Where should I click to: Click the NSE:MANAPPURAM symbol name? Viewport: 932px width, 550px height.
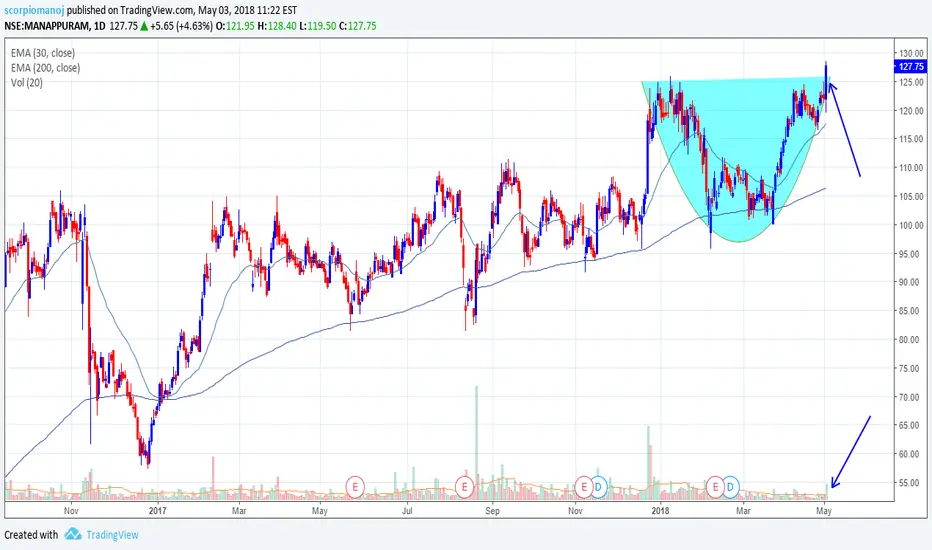coord(48,26)
